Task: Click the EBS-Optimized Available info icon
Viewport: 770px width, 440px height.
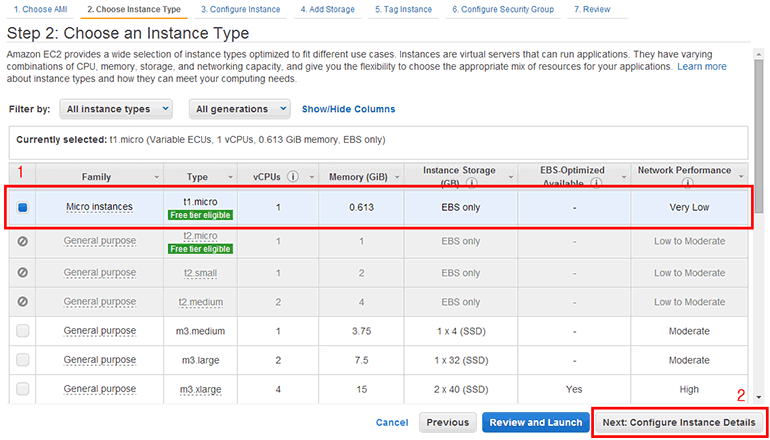Action: [595, 184]
